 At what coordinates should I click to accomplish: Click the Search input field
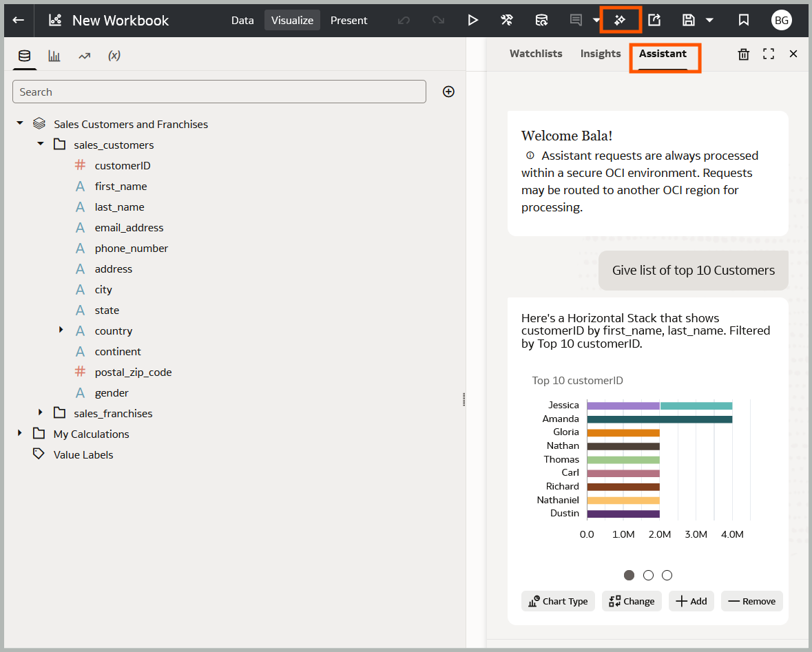(219, 92)
